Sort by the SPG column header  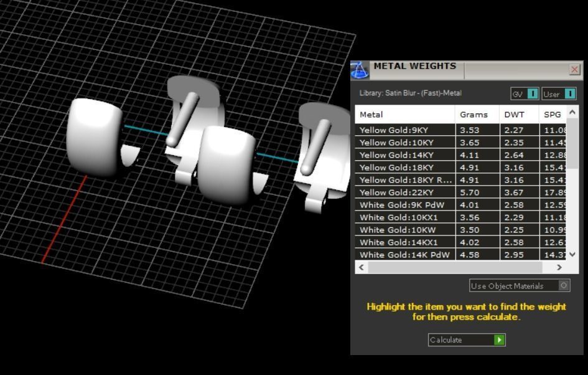coord(553,115)
